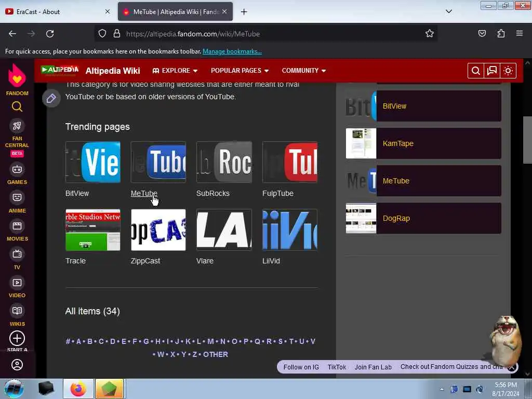Bookmark this page with star icon
This screenshot has height=399, width=532.
[x=430, y=33]
